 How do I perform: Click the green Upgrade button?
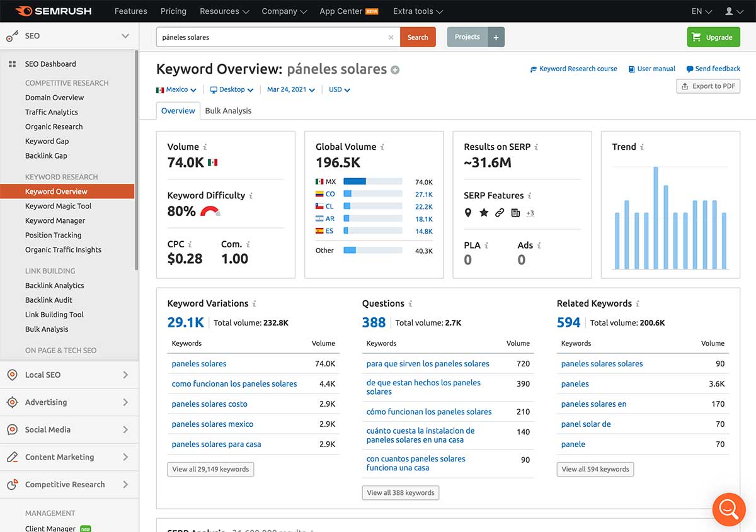[713, 37]
